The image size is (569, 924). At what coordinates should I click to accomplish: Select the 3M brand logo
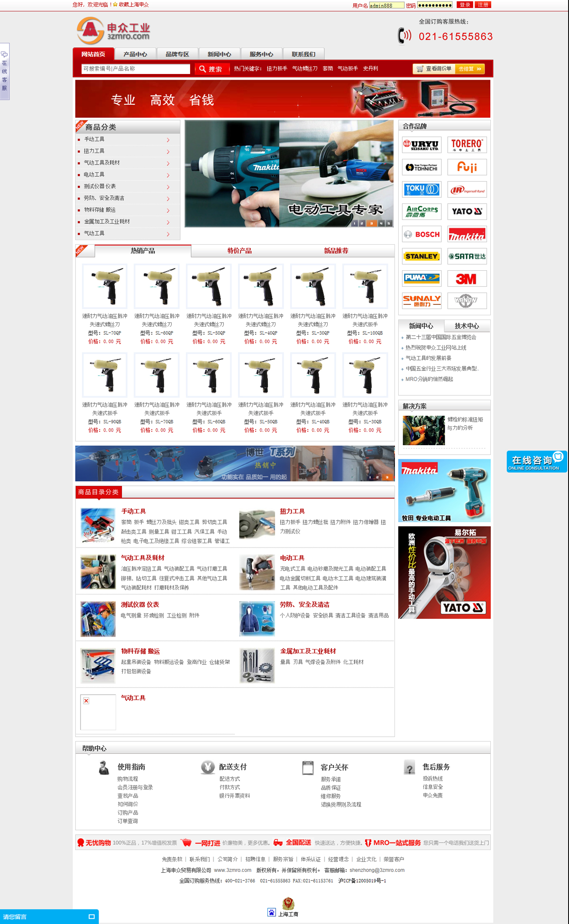coord(467,279)
